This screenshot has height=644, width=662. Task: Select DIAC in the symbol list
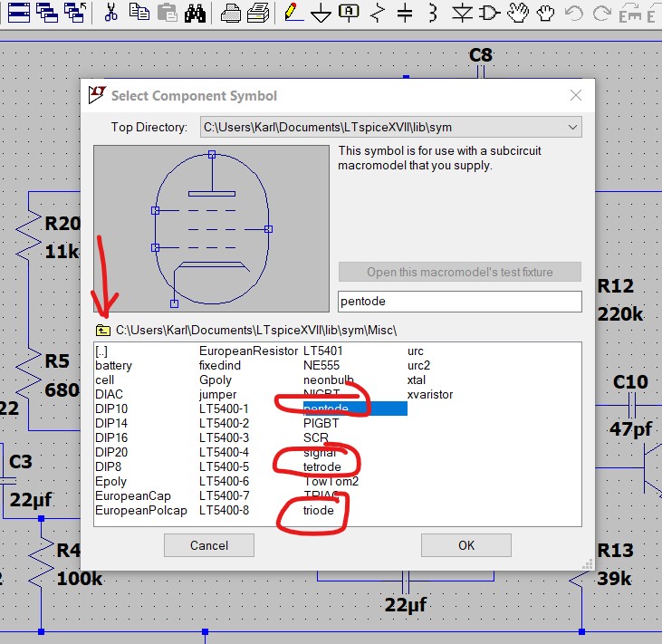109,394
